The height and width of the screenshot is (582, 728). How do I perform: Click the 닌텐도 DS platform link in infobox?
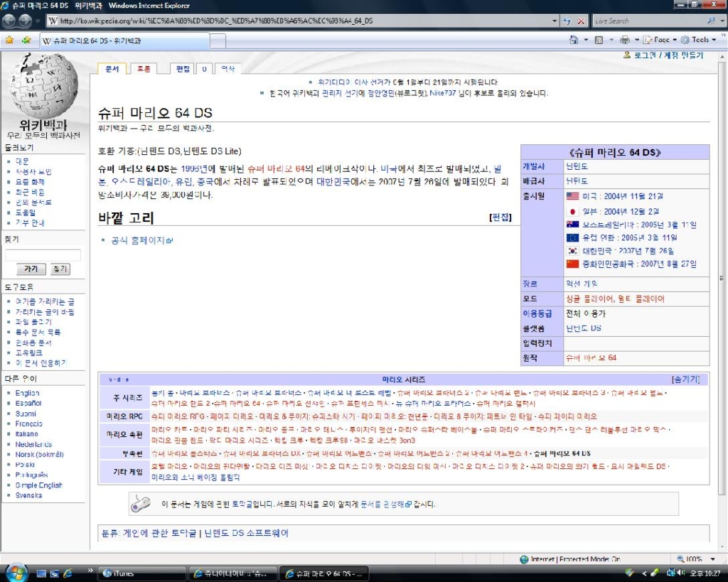(x=583, y=328)
